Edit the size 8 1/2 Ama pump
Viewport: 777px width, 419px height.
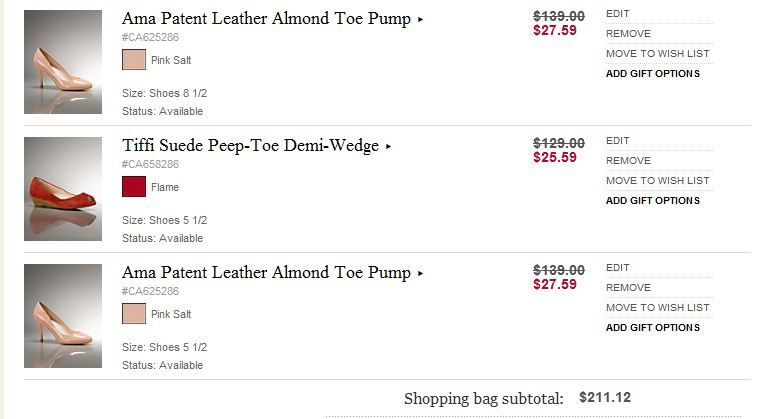618,14
